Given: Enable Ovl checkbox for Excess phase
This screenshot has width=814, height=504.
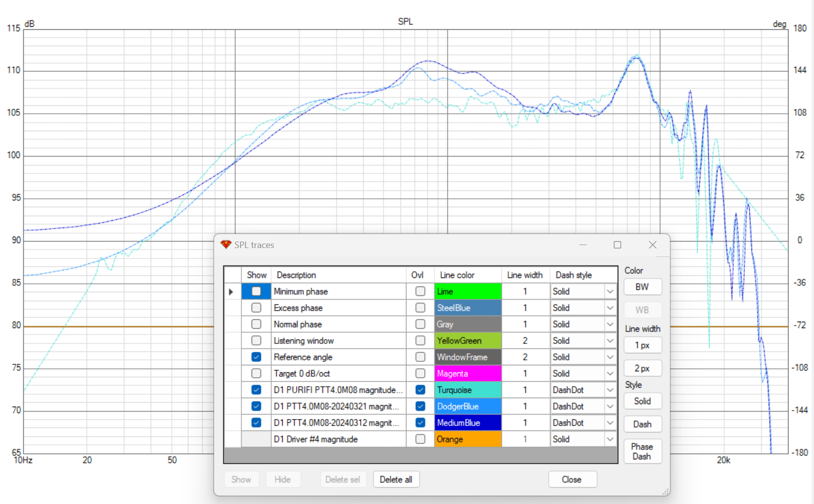Looking at the screenshot, I should (420, 308).
